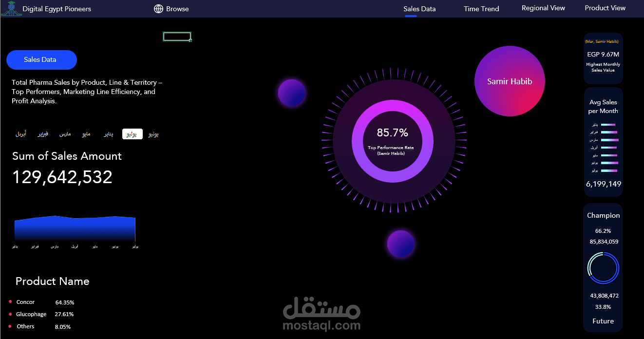Toggle the مايو month filter

click(x=86, y=133)
